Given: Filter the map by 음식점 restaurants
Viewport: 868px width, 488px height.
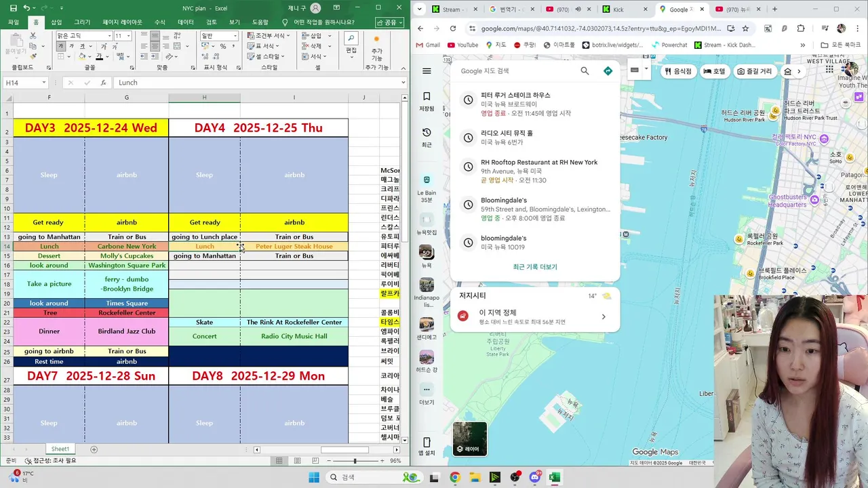Looking at the screenshot, I should point(678,71).
